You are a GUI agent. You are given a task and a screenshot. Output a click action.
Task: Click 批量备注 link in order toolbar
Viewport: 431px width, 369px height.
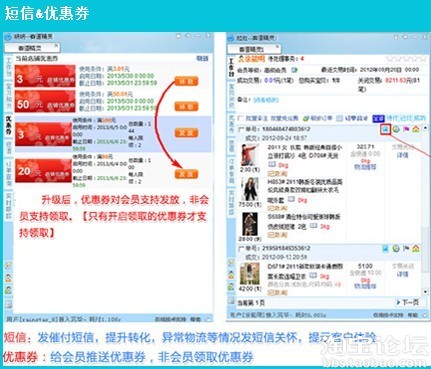click(x=257, y=118)
